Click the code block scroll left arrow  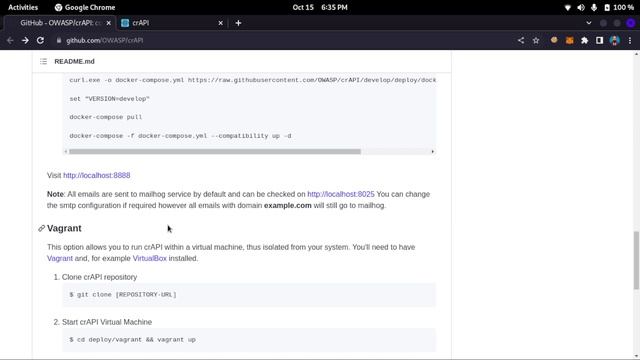[x=66, y=151]
